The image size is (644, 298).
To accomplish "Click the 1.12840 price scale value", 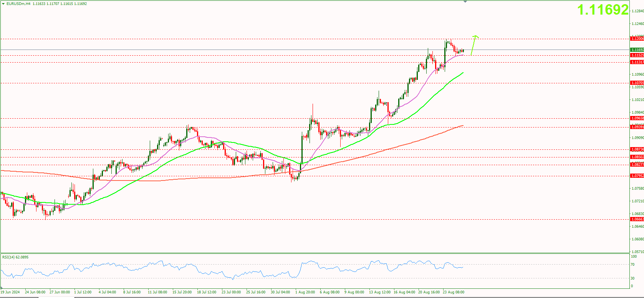I will [638, 11].
